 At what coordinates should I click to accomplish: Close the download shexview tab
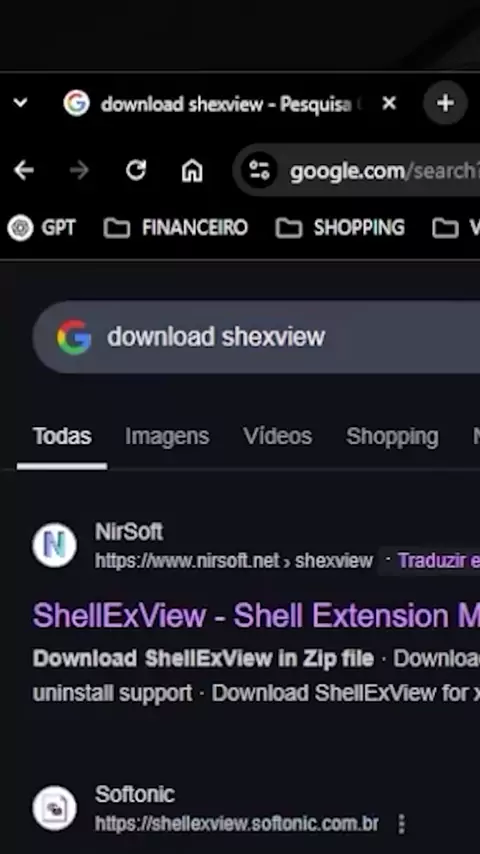(x=389, y=103)
